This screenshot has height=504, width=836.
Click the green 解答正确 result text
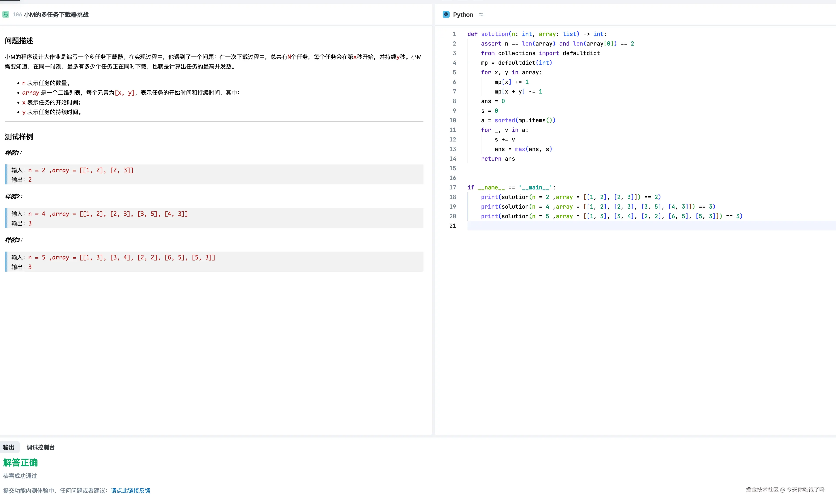[x=20, y=462]
